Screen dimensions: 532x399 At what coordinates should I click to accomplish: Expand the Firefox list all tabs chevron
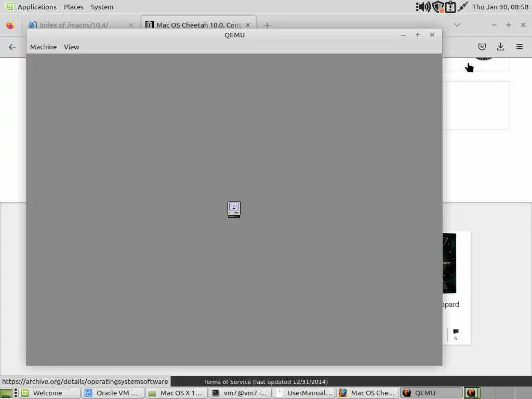point(457,25)
